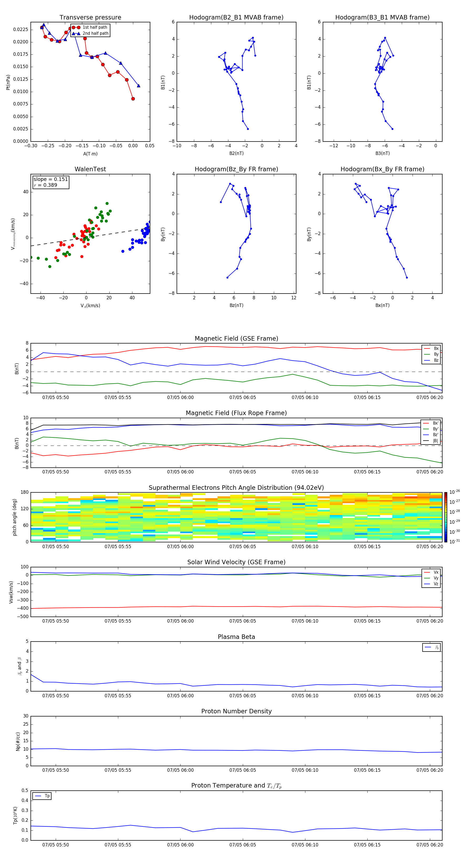Select the 'Vsw(km/s)' y-axis label

11,592
